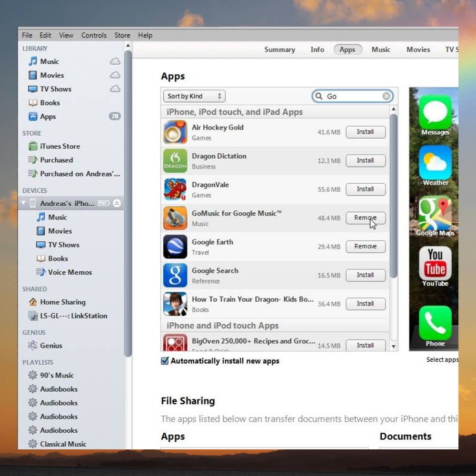Select the YouTube icon on iPhone preview
476x476 pixels.
(x=435, y=263)
